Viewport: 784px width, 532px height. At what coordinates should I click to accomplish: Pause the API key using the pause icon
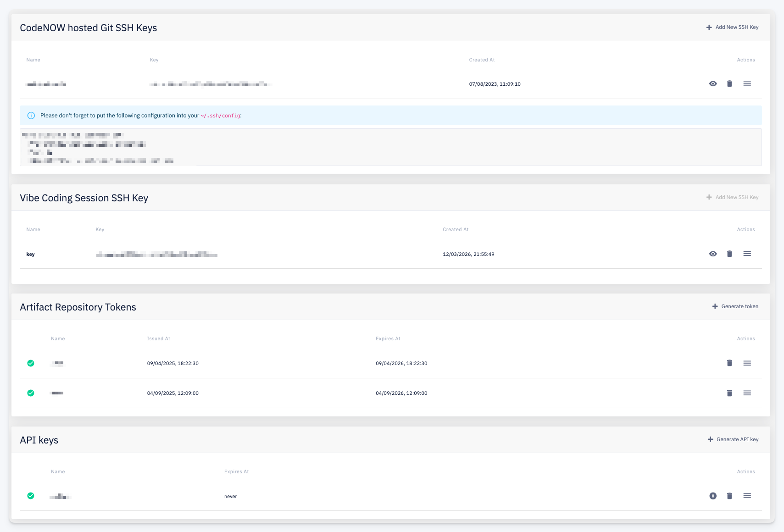coord(713,496)
